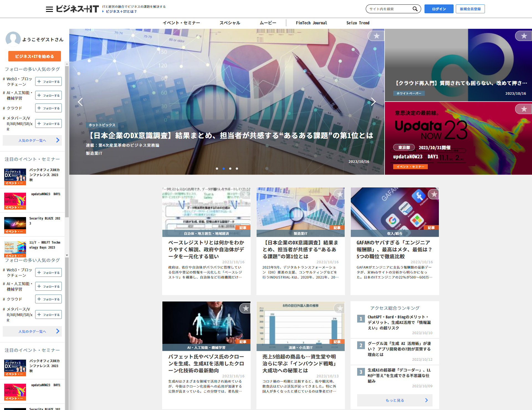The width and height of the screenshot is (532, 410).
Task: Expand popular tags list 人気のタグ一覧へ
Action: click(x=32, y=140)
